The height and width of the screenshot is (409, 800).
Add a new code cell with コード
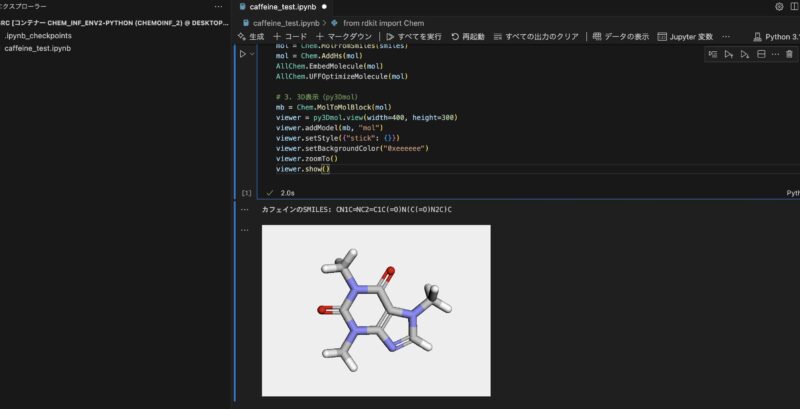290,37
